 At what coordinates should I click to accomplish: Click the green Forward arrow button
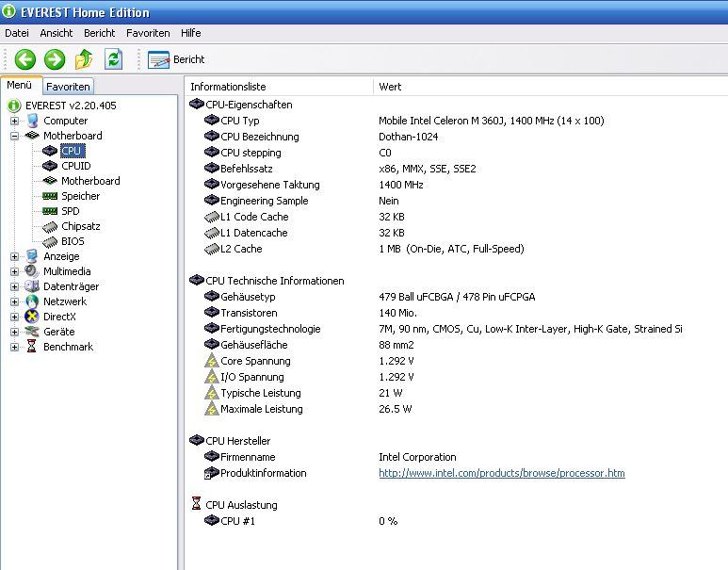point(55,59)
